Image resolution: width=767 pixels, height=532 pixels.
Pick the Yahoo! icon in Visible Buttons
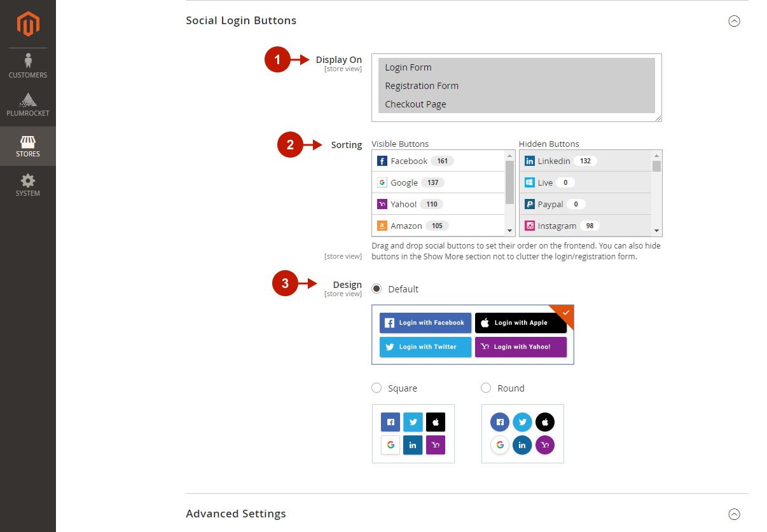coord(382,204)
